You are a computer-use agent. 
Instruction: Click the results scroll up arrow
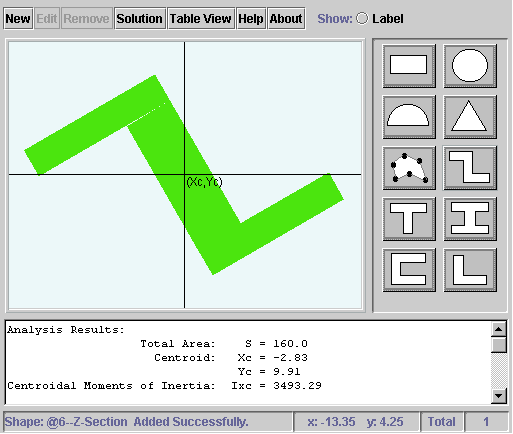click(x=499, y=330)
